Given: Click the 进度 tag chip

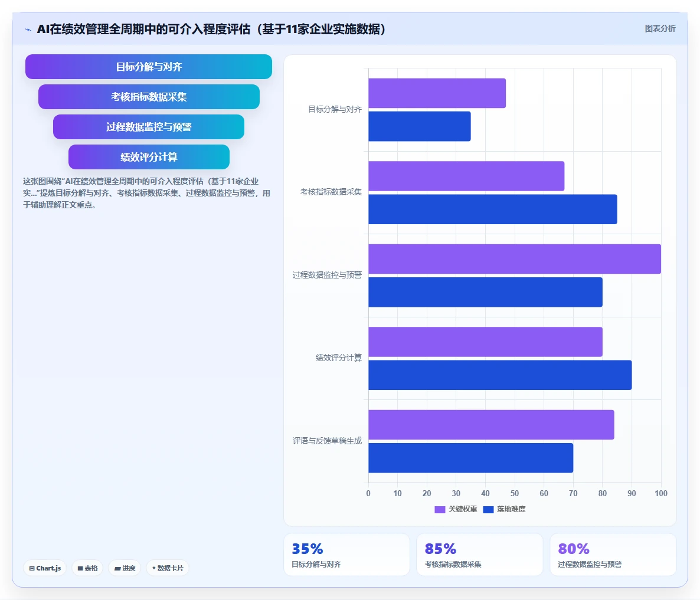Looking at the screenshot, I should pos(125,568).
